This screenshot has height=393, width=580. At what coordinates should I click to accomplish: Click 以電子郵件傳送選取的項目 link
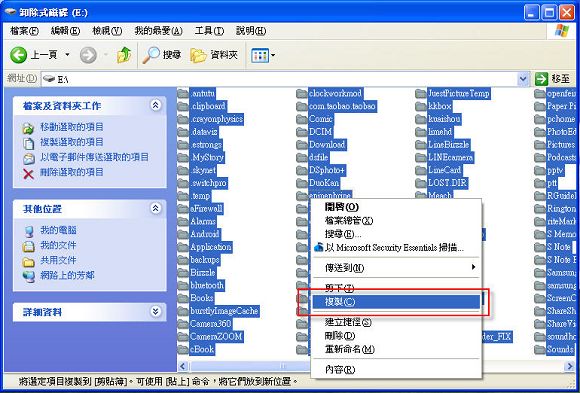click(94, 157)
